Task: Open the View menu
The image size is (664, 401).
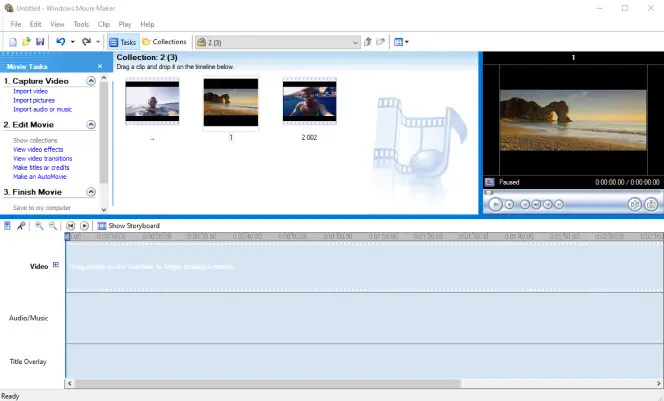Action: [57, 24]
